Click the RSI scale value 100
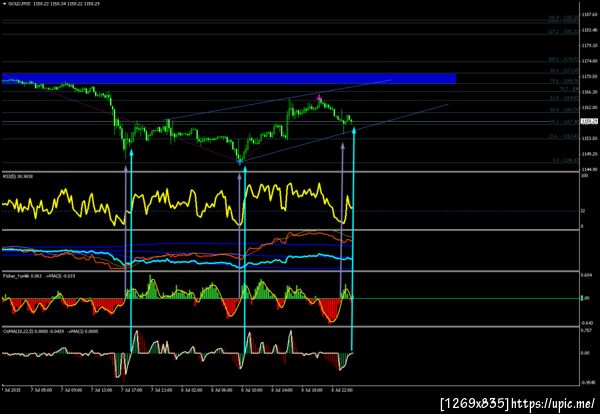This screenshot has width=600, height=414. click(584, 176)
